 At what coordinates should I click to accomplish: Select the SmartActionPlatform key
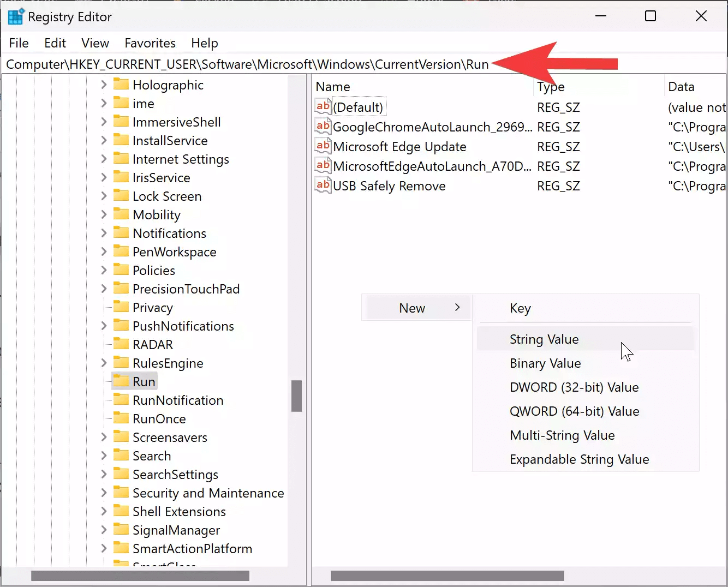(192, 548)
